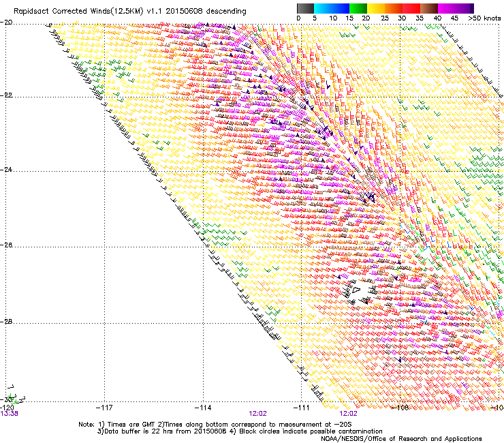Pick the blue 10-15 knots legend swatch

click(x=341, y=8)
